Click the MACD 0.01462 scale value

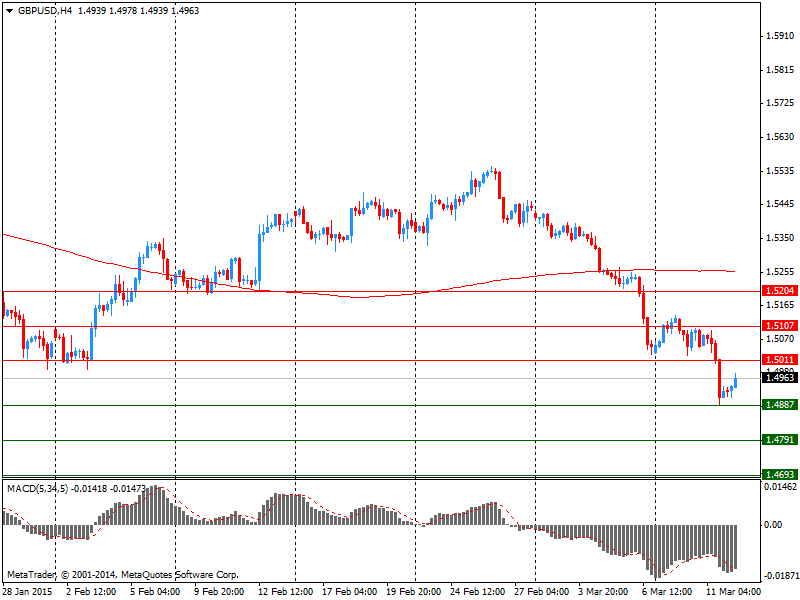(x=780, y=487)
